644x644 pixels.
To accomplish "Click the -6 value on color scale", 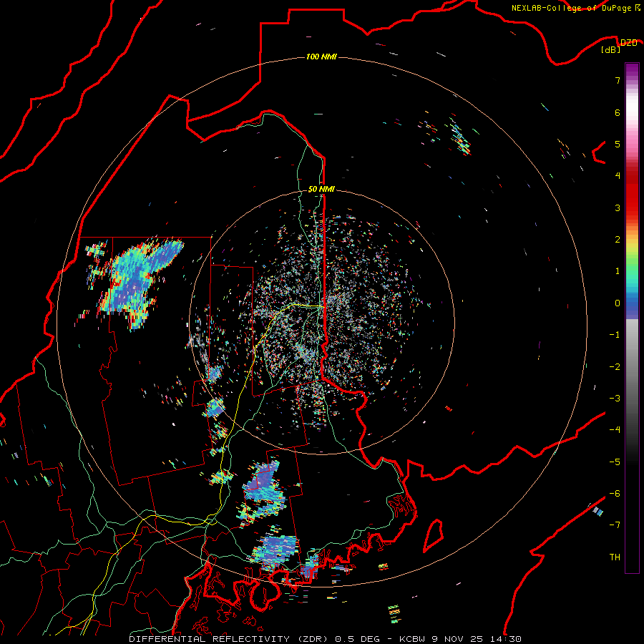I will [615, 494].
